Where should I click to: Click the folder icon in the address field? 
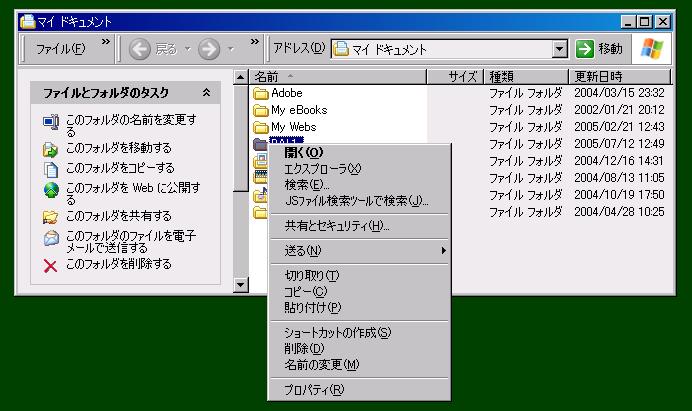tap(340, 49)
